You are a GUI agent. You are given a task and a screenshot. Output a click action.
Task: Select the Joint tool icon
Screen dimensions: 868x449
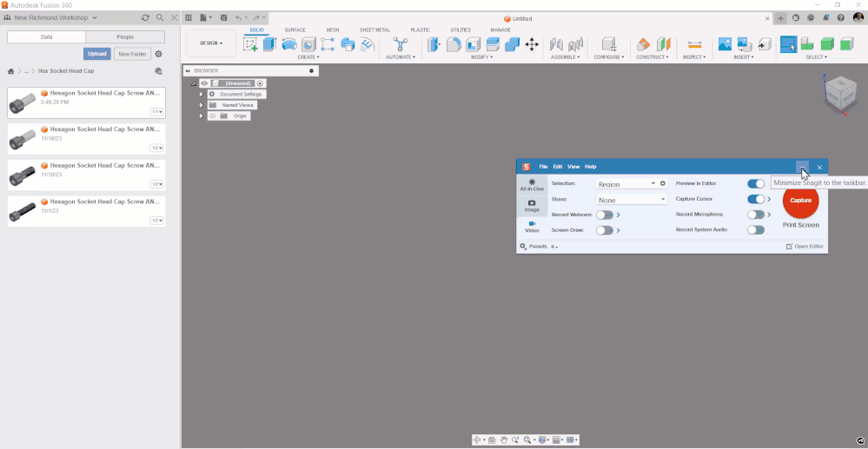pyautogui.click(x=576, y=44)
